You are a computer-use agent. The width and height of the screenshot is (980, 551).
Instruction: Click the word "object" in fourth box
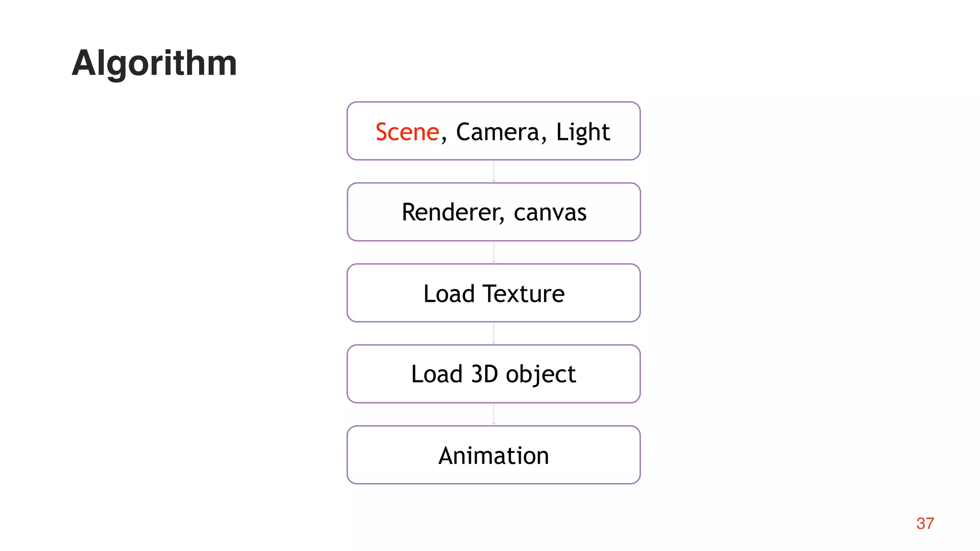click(x=541, y=375)
